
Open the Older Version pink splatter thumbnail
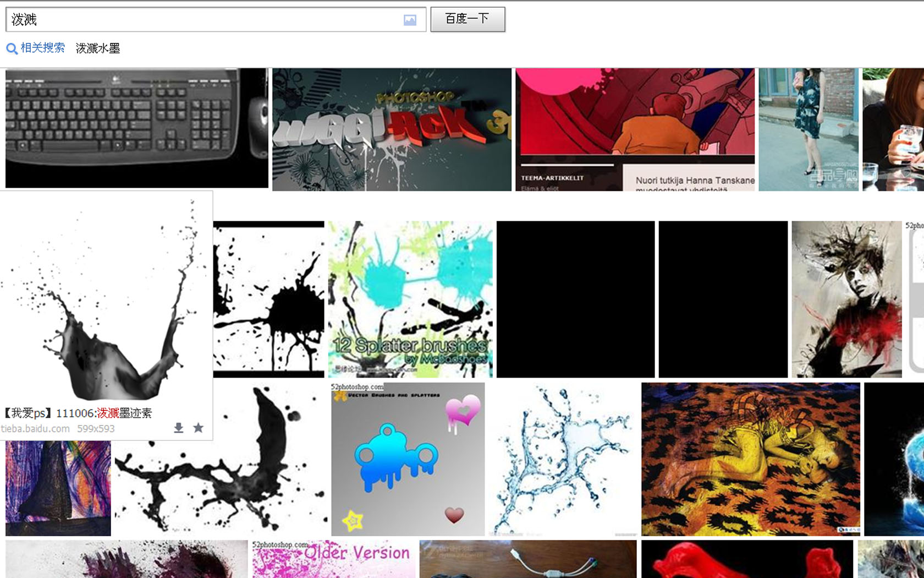click(x=334, y=559)
